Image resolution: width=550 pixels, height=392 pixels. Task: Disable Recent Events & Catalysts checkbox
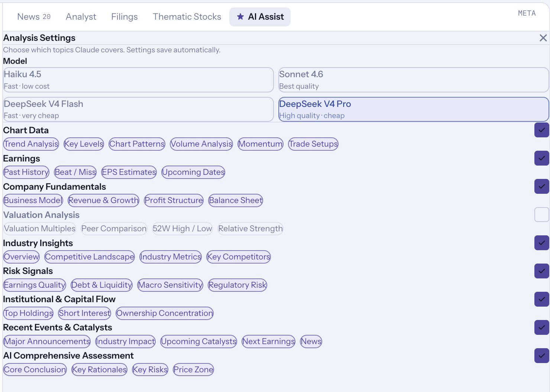542,327
